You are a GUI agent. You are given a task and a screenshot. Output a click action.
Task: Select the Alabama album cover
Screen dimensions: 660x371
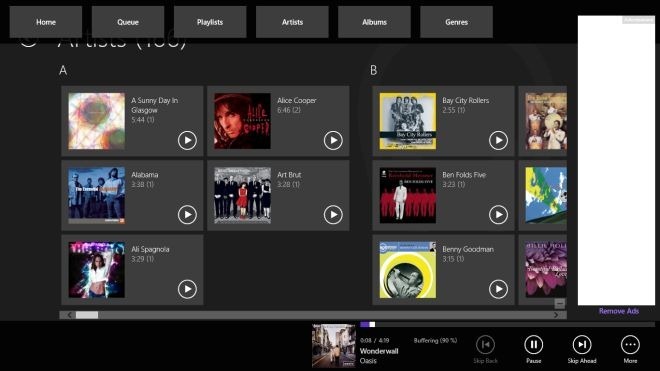point(96,195)
